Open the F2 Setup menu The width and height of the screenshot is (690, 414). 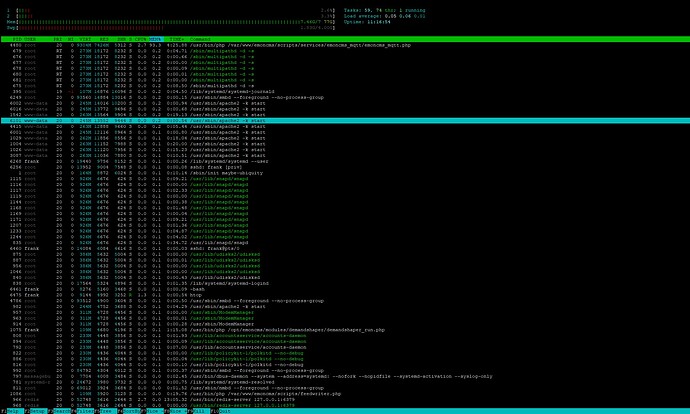pos(37,411)
